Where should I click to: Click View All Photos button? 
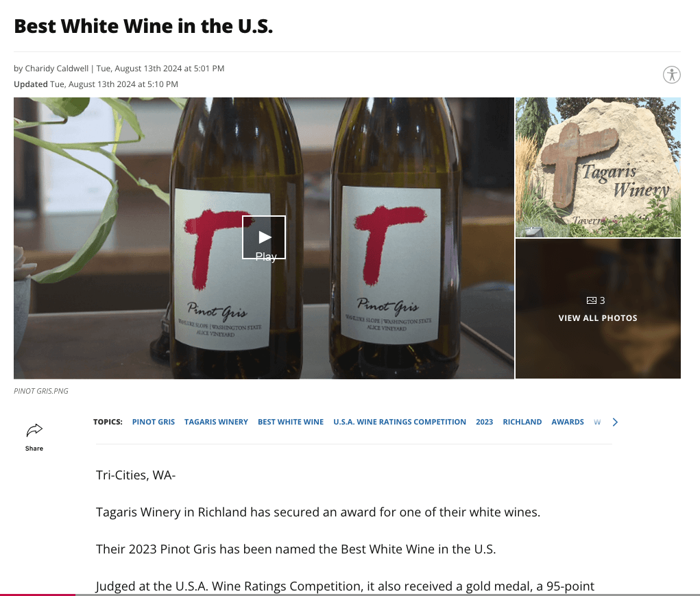tap(598, 318)
